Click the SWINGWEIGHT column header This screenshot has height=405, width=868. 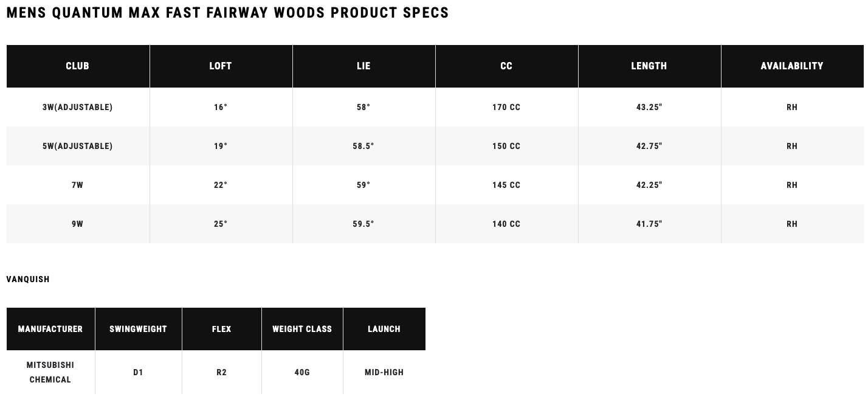[x=138, y=329]
